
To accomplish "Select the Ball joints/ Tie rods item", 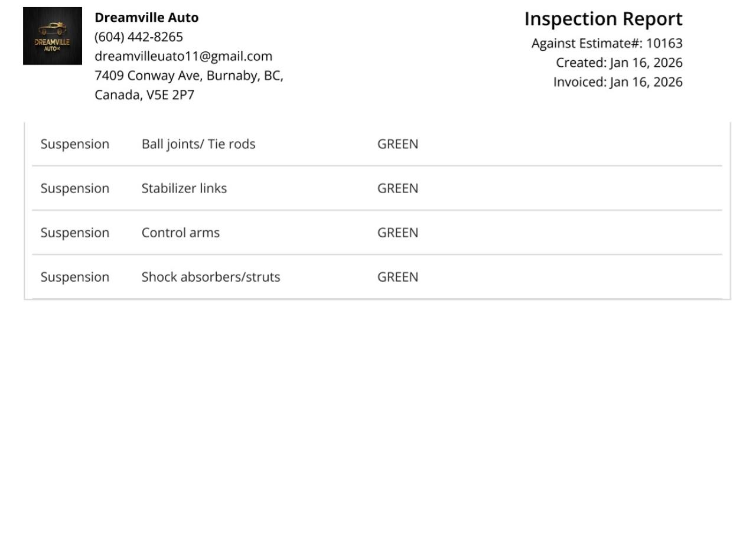I will pos(198,145).
